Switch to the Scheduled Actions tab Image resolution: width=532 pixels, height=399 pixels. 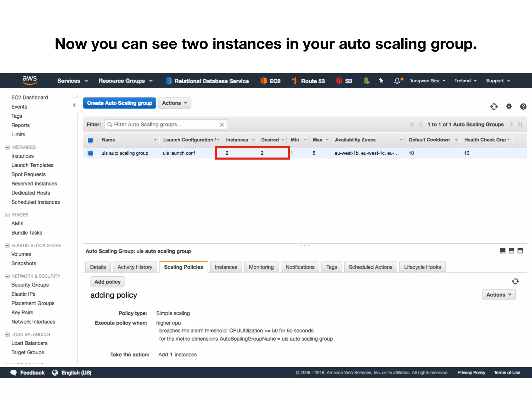371,267
